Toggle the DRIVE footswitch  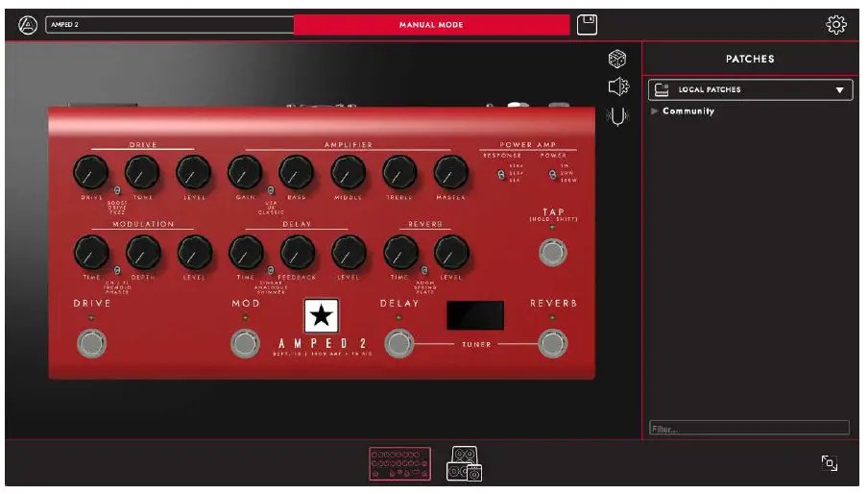(x=91, y=343)
